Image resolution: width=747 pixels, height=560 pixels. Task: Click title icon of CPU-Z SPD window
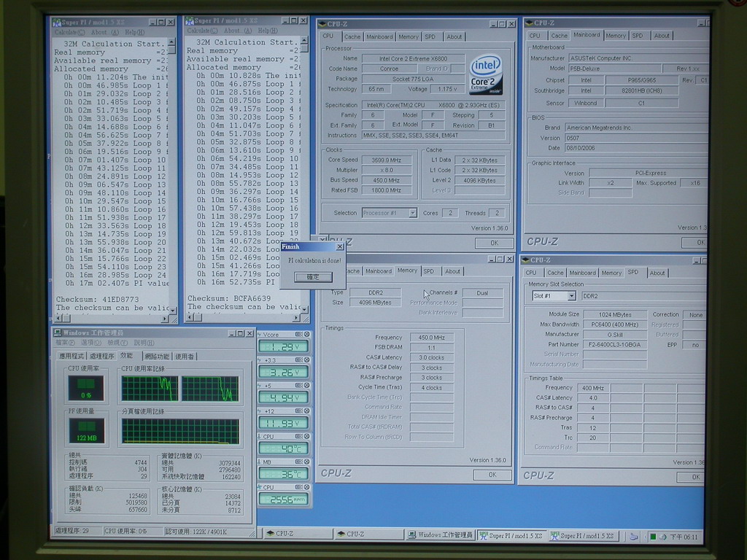tap(525, 260)
